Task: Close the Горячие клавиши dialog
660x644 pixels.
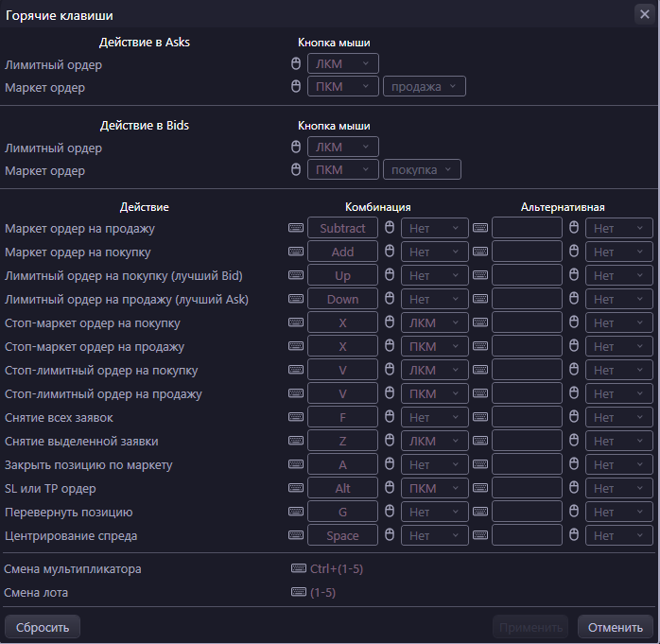Action: point(644,13)
